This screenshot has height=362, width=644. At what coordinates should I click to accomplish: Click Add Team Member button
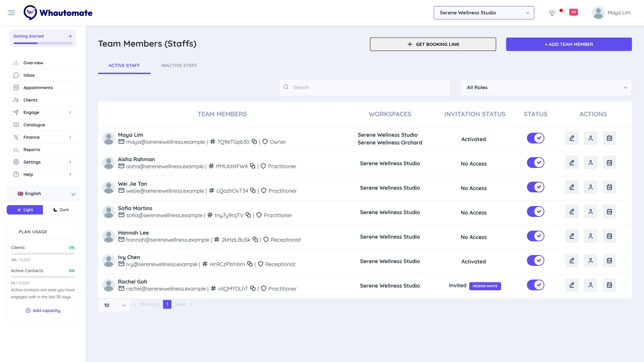[569, 44]
